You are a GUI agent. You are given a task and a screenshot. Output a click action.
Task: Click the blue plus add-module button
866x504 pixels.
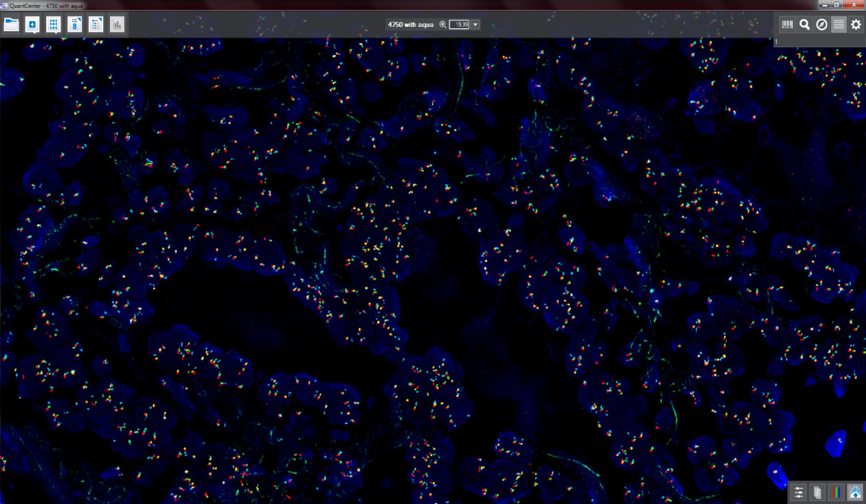click(32, 25)
